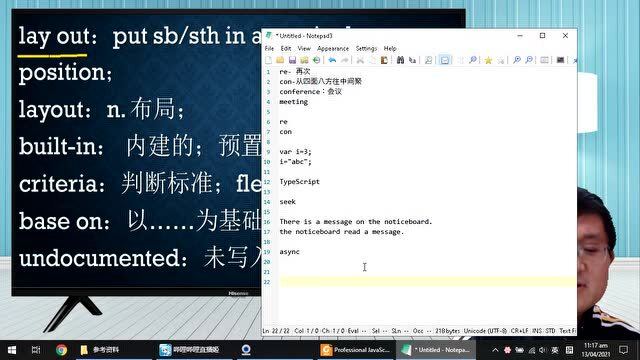The height and width of the screenshot is (360, 640).
Task: Click the yellow Favorites star icon
Action: pyautogui.click(x=488, y=60)
